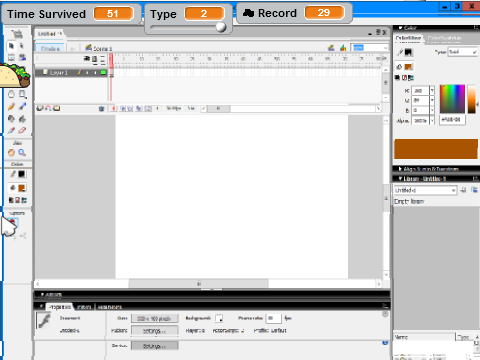Open Modify Onion Markers button
The height and width of the screenshot is (360, 480).
pyautogui.click(x=148, y=108)
